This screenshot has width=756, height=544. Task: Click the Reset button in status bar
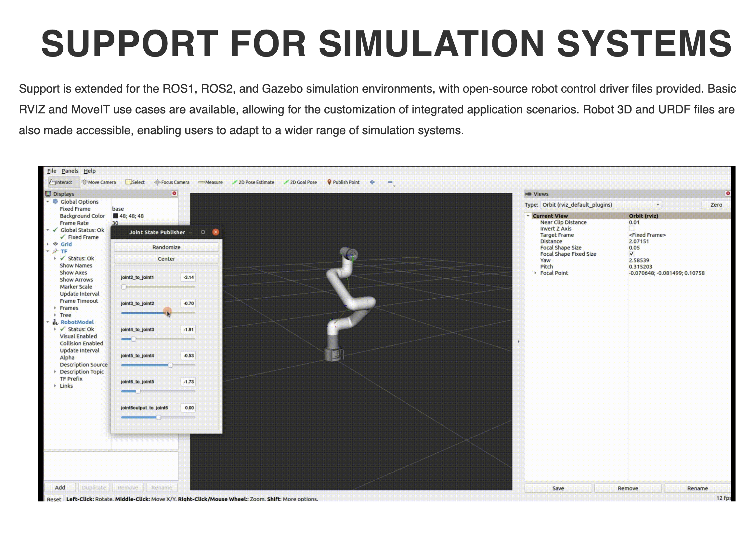pos(54,499)
